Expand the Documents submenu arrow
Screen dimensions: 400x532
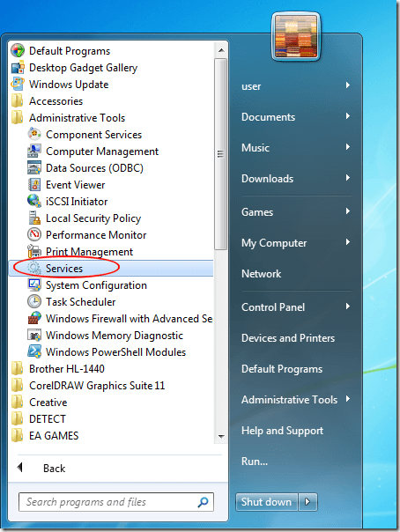point(347,116)
